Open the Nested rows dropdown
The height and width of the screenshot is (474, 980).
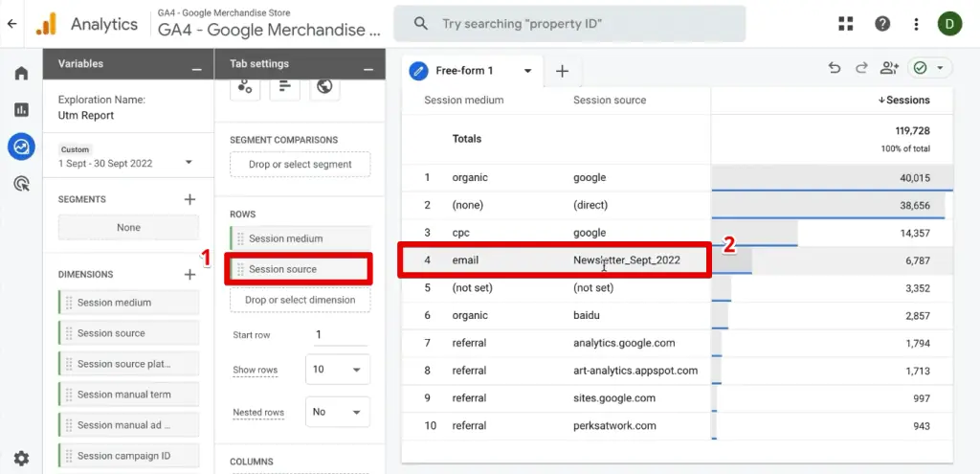coord(337,412)
